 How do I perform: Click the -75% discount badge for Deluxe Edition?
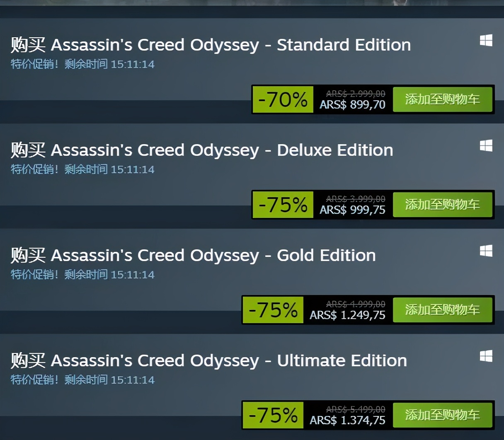tap(282, 205)
